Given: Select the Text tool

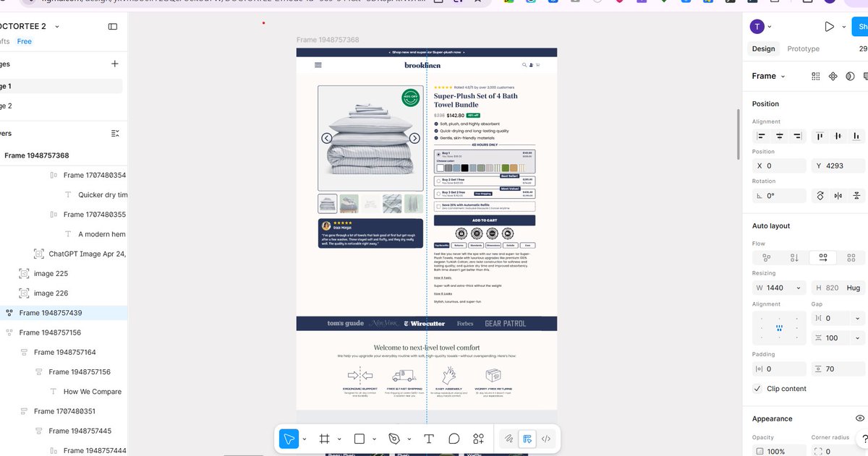Looking at the screenshot, I should [429, 439].
